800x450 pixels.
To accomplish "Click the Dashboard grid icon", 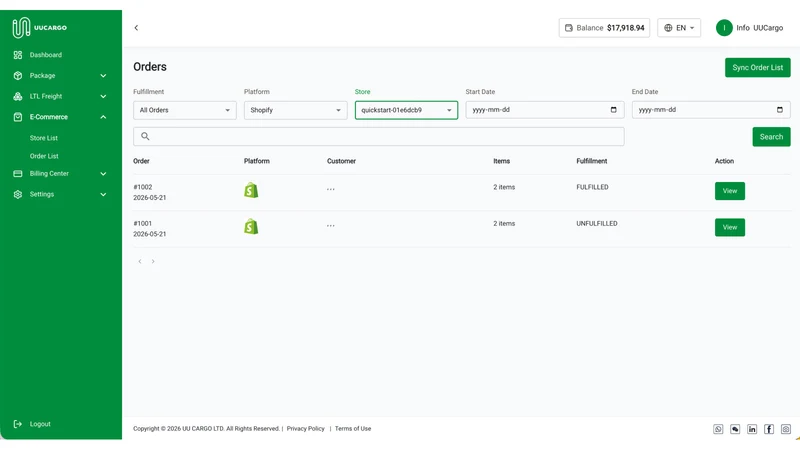I will 18,55.
